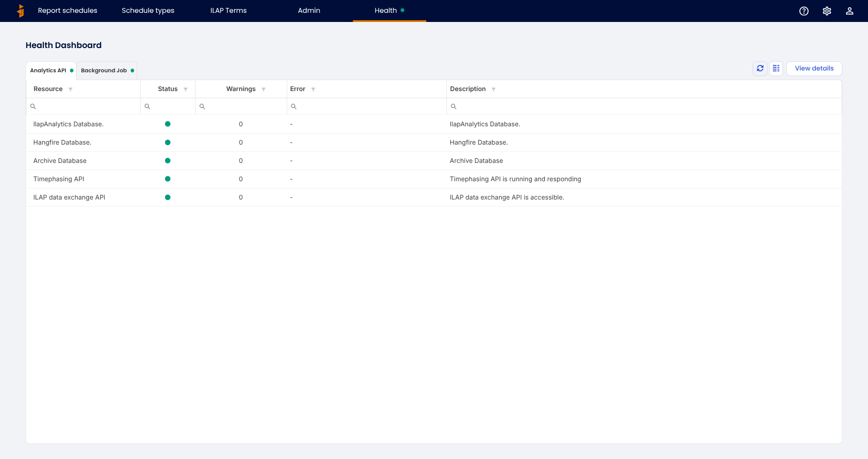Focus the Description search field

(x=644, y=106)
